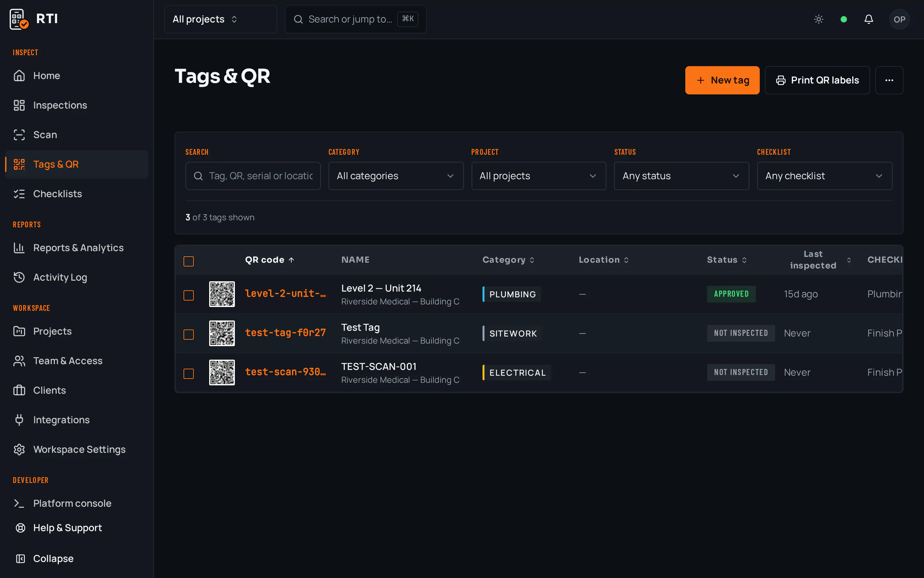Click the Reports & Analytics chart icon
This screenshot has width=924, height=578.
[19, 248]
